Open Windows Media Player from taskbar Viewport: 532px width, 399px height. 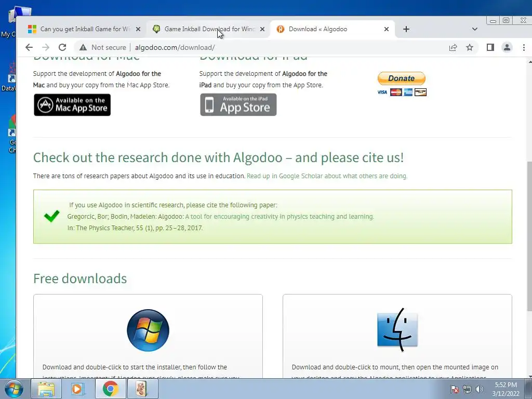77,389
